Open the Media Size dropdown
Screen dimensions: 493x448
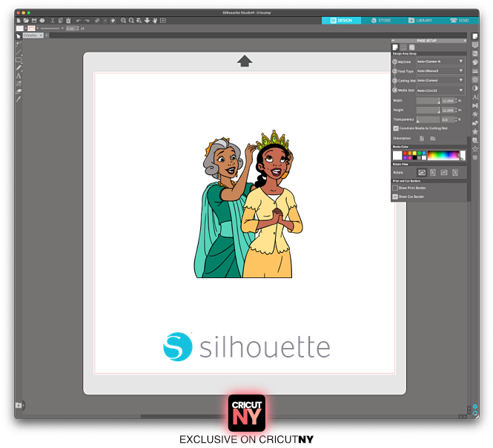[x=440, y=90]
